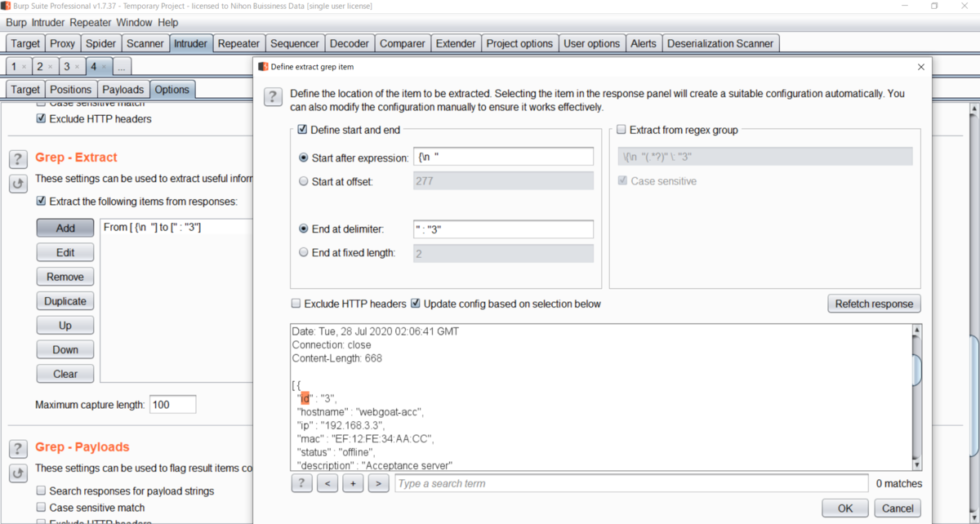Toggle Case sensitive match under Grep - Payloads
The width and height of the screenshot is (980, 524).
click(41, 508)
